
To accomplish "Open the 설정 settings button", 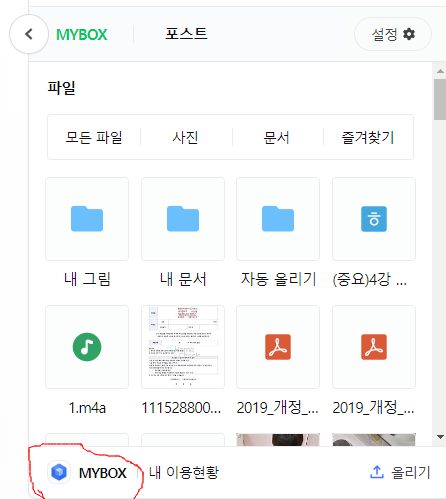I will (x=393, y=34).
